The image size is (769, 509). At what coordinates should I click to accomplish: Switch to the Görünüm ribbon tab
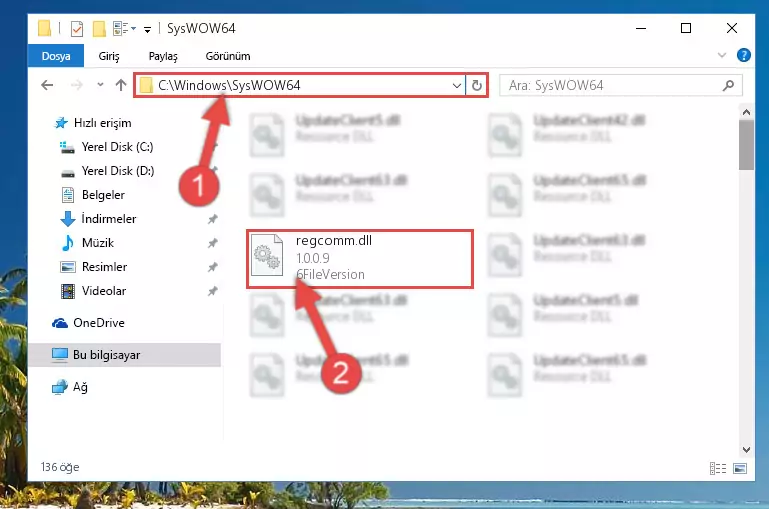(x=228, y=56)
